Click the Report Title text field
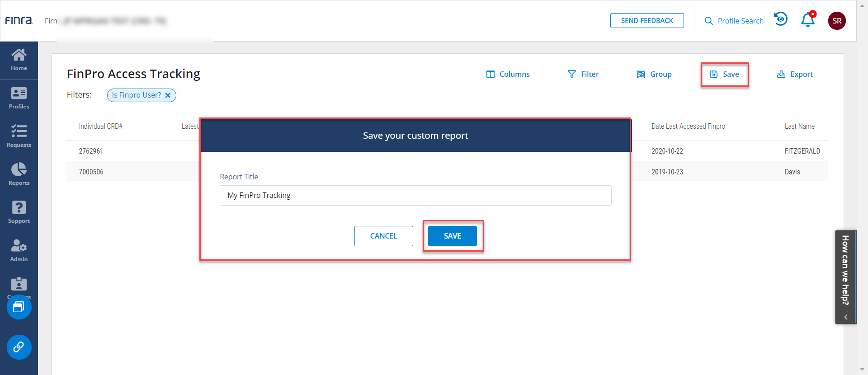The height and width of the screenshot is (375, 868). [x=415, y=195]
